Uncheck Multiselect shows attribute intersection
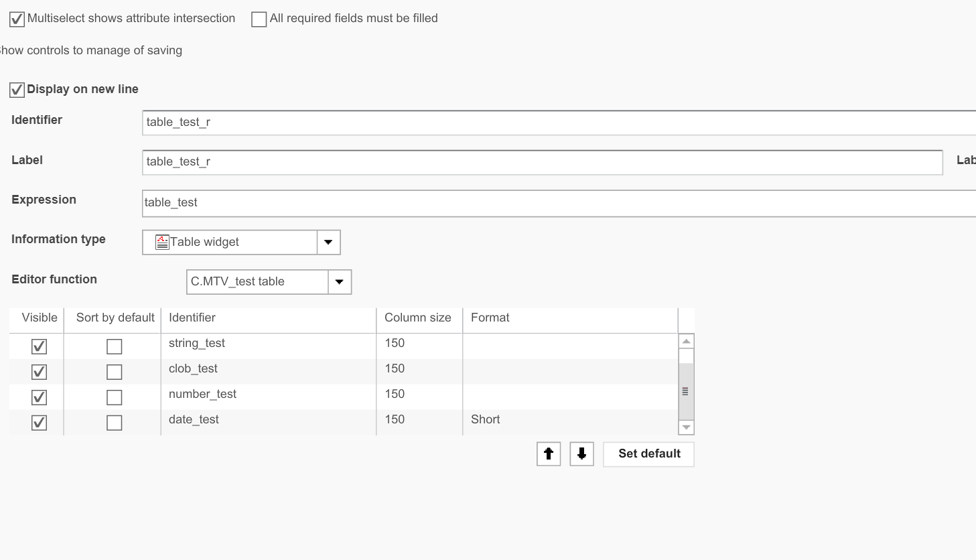976x560 pixels. pyautogui.click(x=17, y=19)
